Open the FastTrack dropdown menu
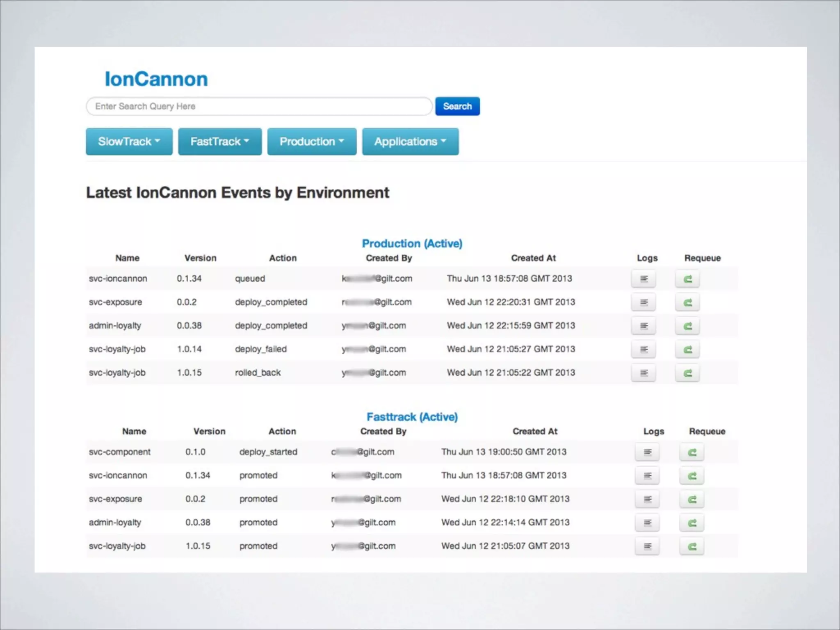This screenshot has width=840, height=630. coord(220,142)
